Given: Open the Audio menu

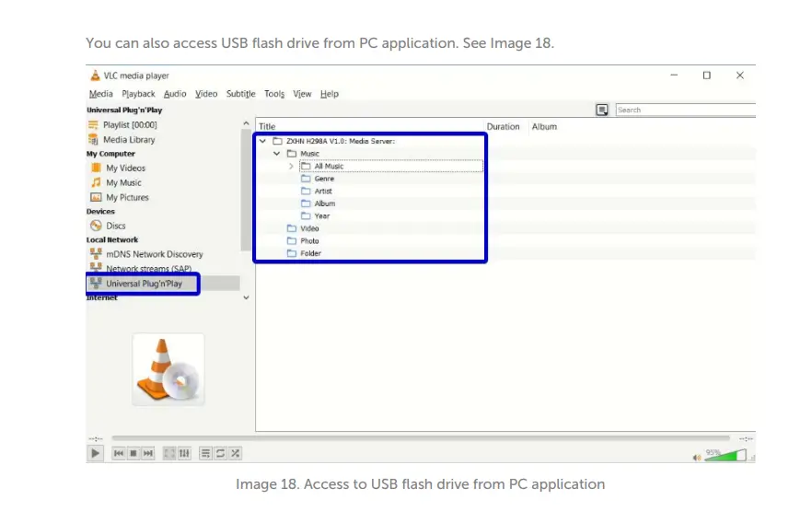Looking at the screenshot, I should tap(175, 94).
